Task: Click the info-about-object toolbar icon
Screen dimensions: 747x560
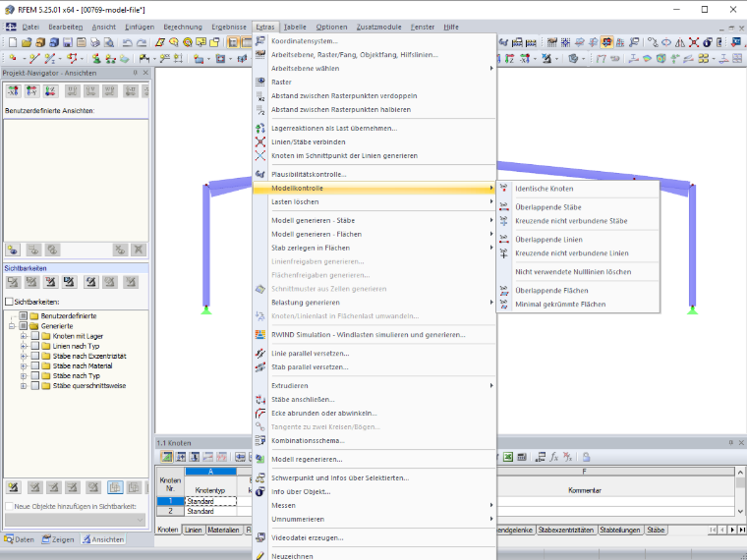Action: coord(708,43)
